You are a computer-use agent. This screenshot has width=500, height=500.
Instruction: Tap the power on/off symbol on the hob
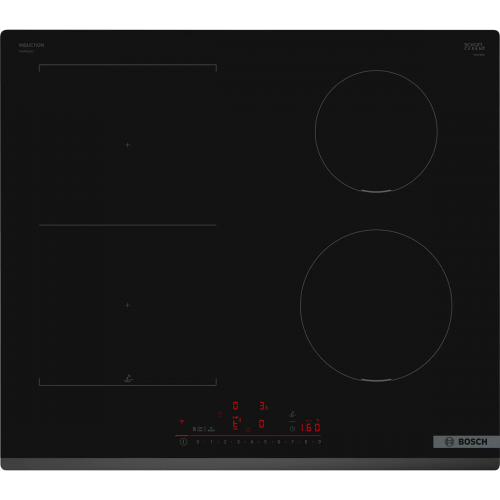point(183,442)
